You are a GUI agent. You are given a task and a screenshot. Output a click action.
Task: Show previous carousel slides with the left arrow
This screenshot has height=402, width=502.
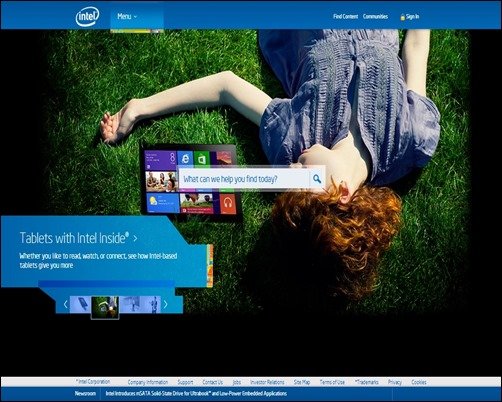pyautogui.click(x=65, y=304)
